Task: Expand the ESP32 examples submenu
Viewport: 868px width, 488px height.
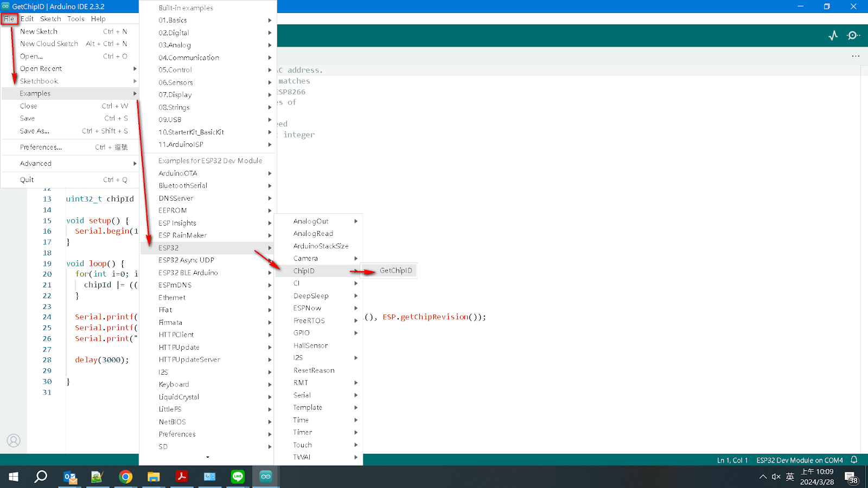Action: [208, 248]
